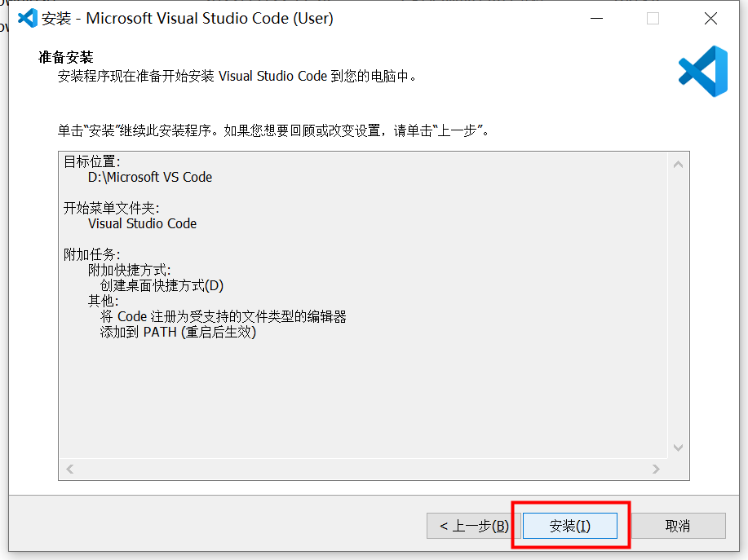748x560 pixels.
Task: Go back with the 上一步(B) button
Action: 474,526
